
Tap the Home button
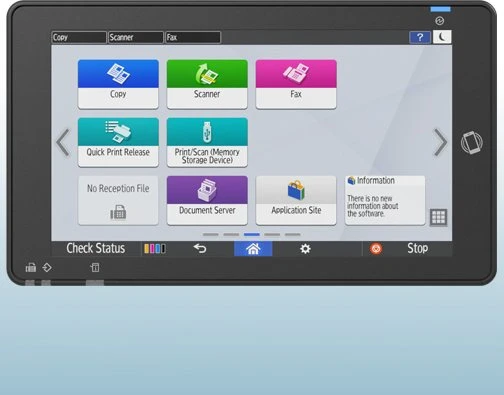[253, 249]
